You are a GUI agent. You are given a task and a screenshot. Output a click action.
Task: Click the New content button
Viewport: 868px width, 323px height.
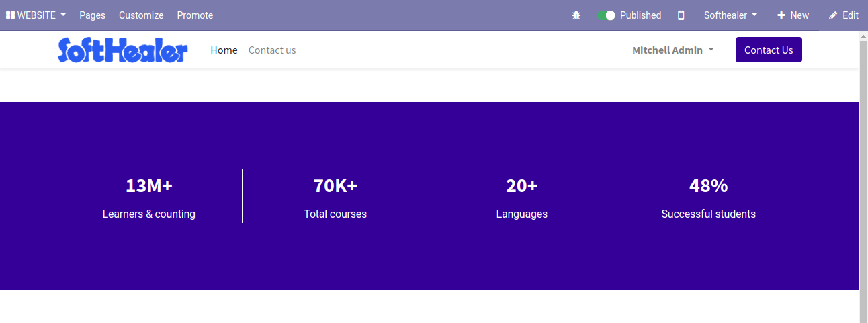[x=793, y=15]
